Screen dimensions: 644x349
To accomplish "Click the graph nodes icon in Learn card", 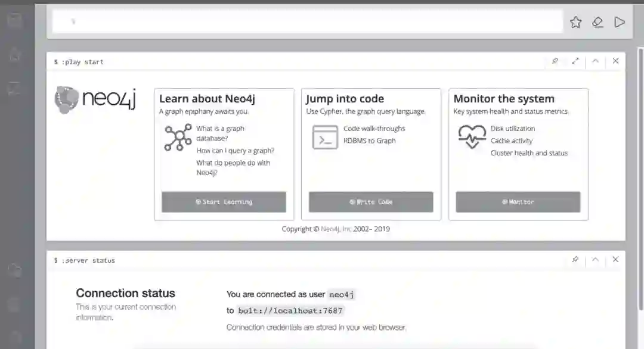I will (178, 138).
